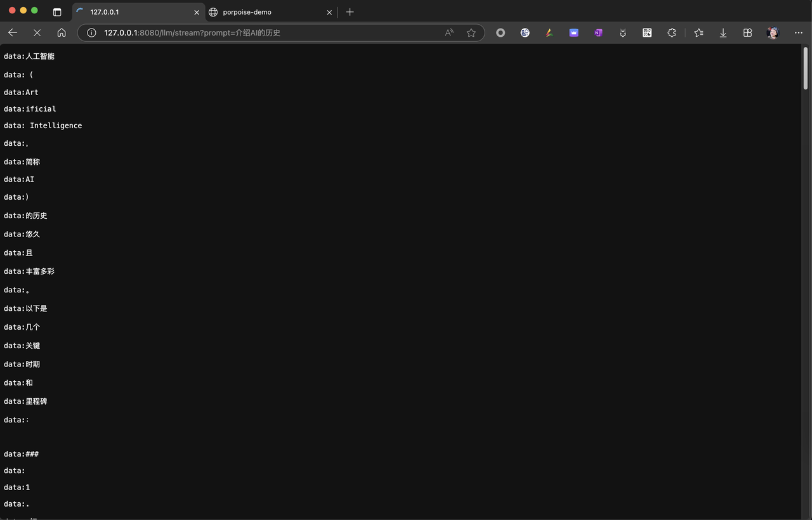Click the line 'data:###'

(x=22, y=454)
